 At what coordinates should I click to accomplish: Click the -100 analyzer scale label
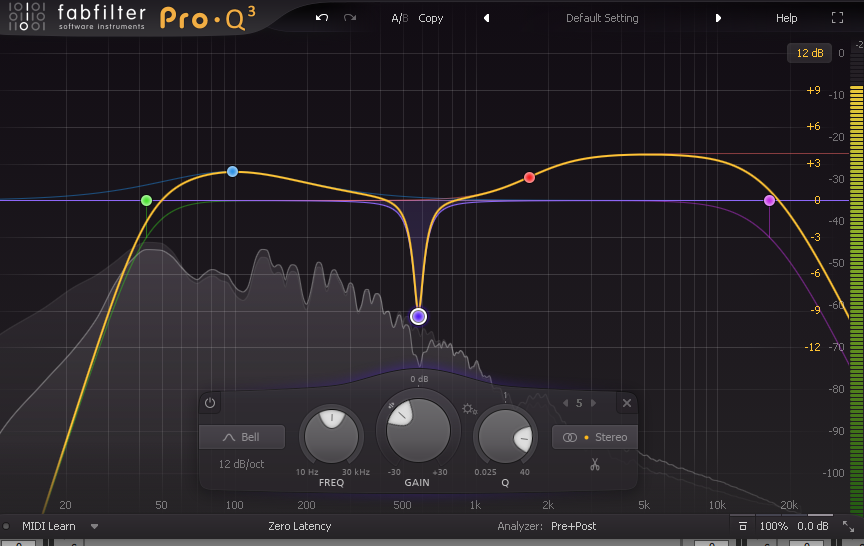tap(833, 473)
